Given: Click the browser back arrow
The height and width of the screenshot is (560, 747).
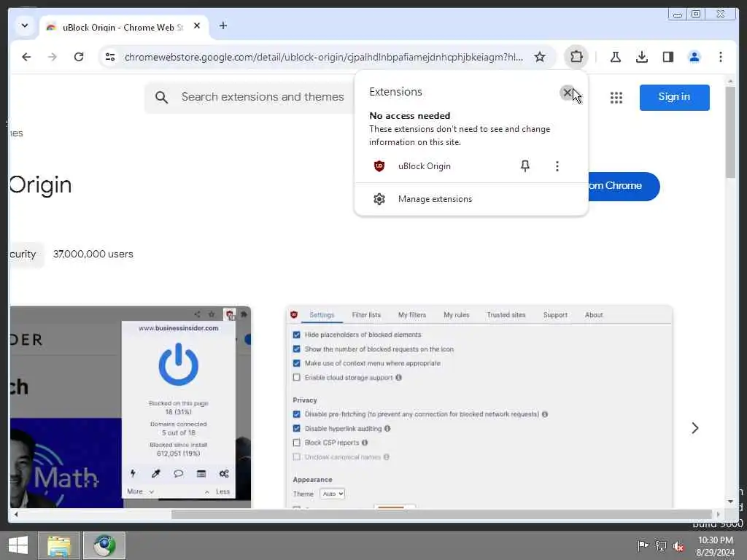Looking at the screenshot, I should tap(26, 57).
